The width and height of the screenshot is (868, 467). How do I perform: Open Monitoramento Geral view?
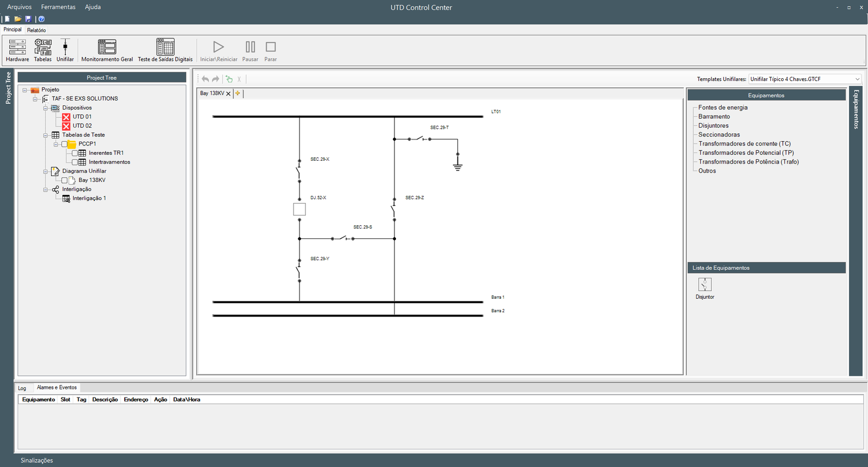click(107, 51)
